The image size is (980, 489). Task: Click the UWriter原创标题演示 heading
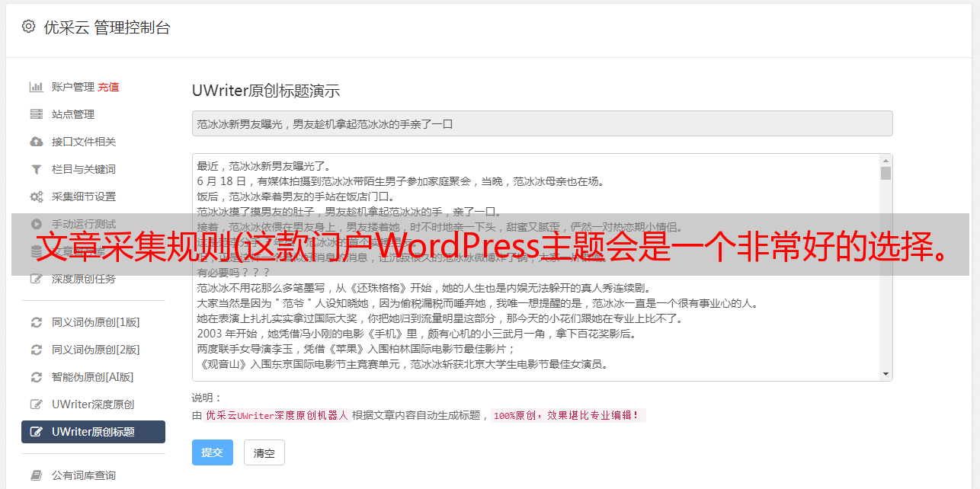(266, 91)
